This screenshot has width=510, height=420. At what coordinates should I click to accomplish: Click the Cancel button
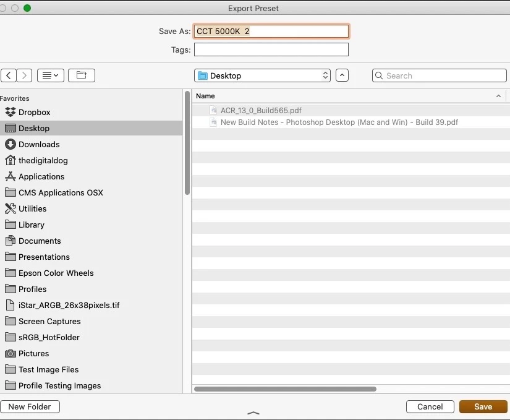pos(430,406)
